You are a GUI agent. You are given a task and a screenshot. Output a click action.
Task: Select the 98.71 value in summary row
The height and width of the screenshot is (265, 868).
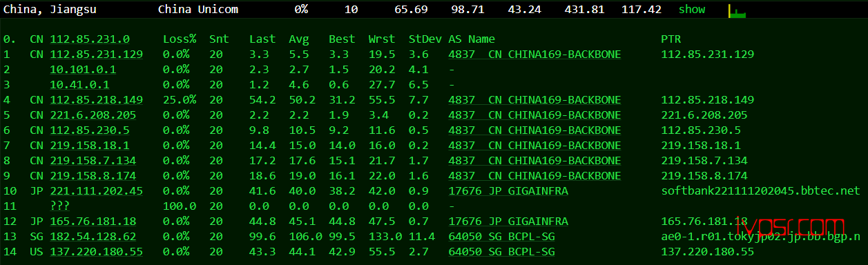(x=467, y=10)
